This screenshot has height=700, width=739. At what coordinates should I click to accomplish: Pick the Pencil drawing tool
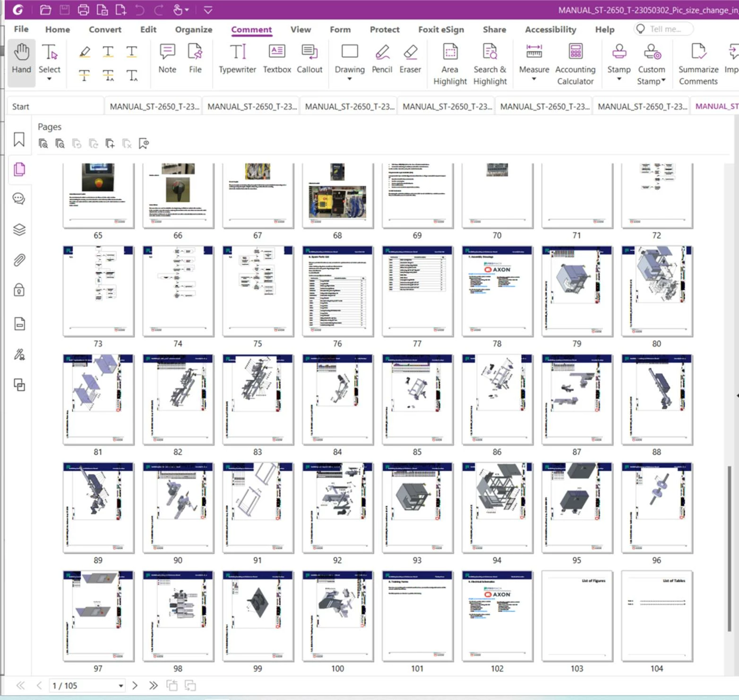click(382, 59)
